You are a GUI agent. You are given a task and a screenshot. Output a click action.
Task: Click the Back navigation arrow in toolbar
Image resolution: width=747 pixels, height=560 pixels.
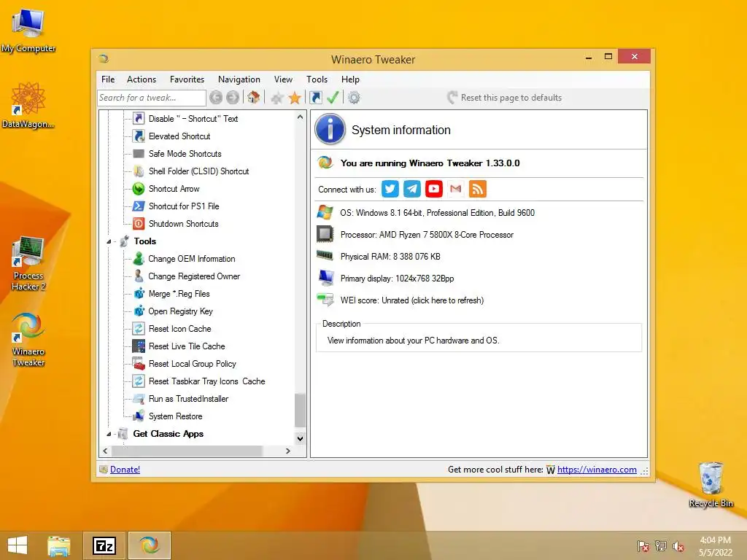pyautogui.click(x=216, y=98)
